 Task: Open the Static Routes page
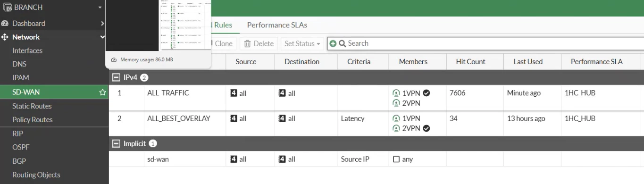pos(32,106)
